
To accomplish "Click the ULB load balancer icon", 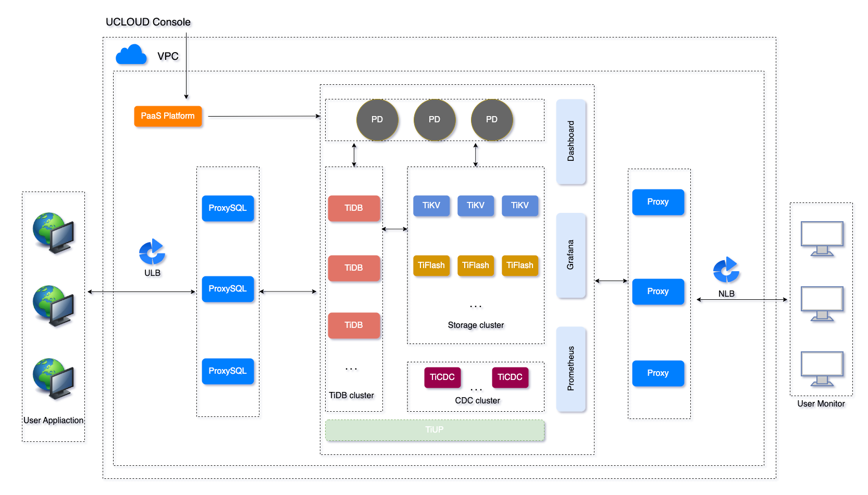I will click(152, 252).
